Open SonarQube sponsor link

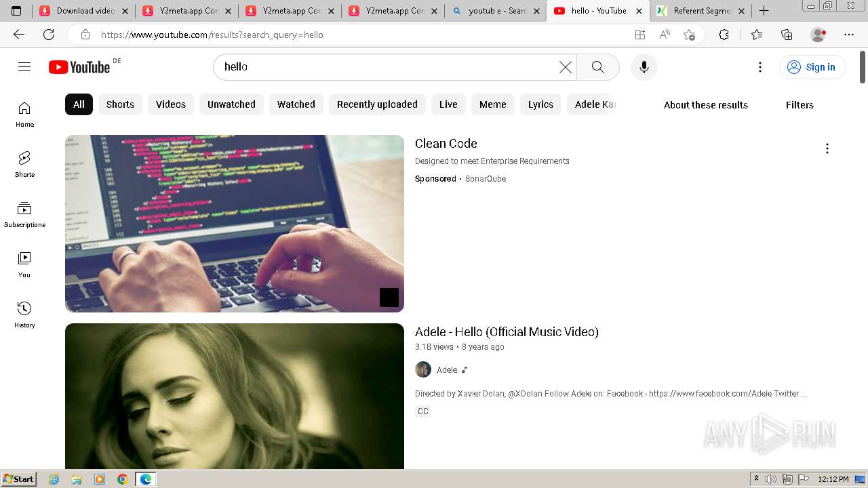pyautogui.click(x=486, y=179)
